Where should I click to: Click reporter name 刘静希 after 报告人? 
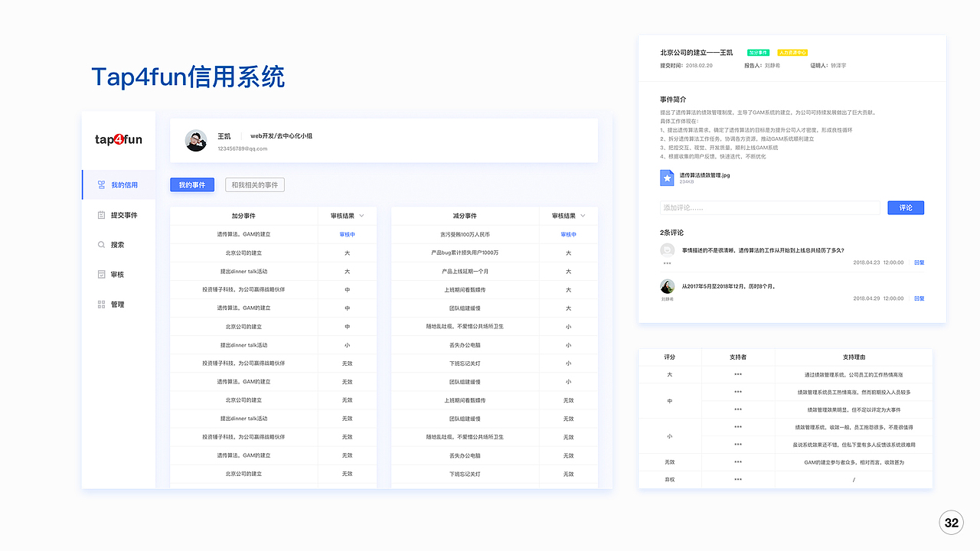point(773,66)
